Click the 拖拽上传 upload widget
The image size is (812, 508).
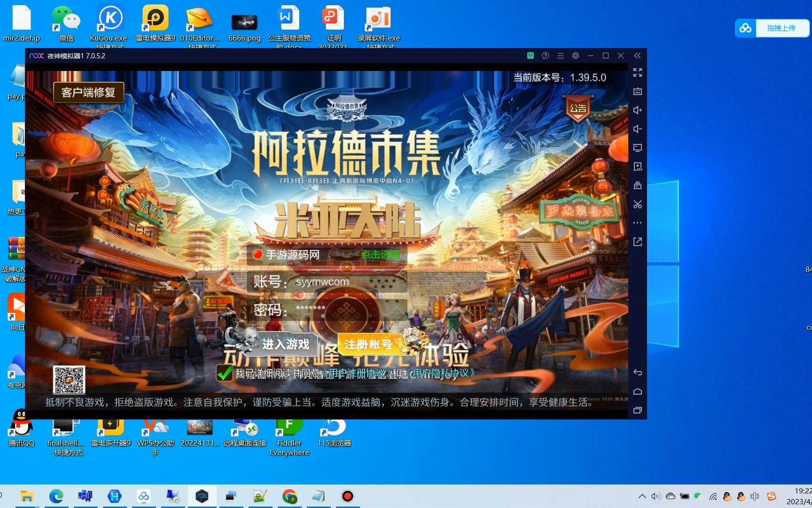pyautogui.click(x=772, y=28)
